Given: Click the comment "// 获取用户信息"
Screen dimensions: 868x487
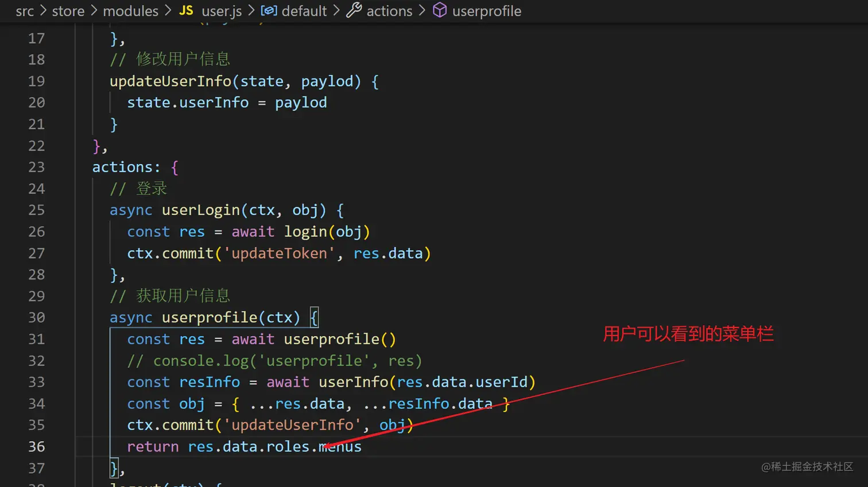Looking at the screenshot, I should point(170,296).
